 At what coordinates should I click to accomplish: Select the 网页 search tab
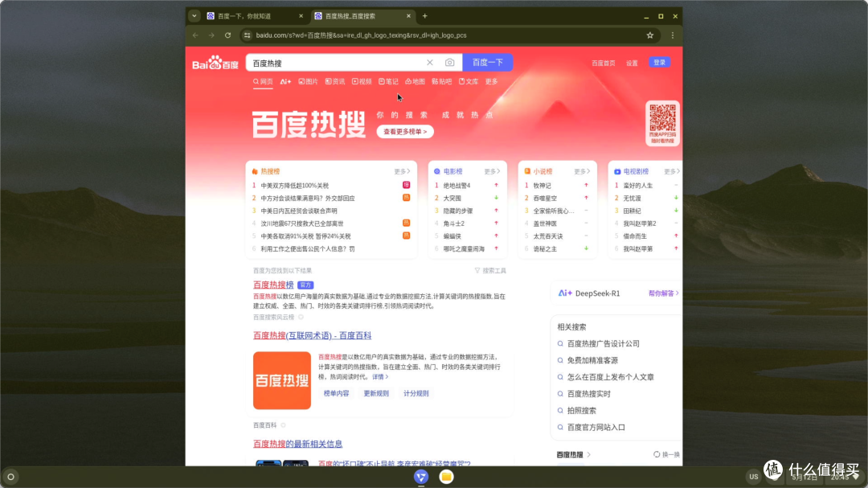(263, 81)
